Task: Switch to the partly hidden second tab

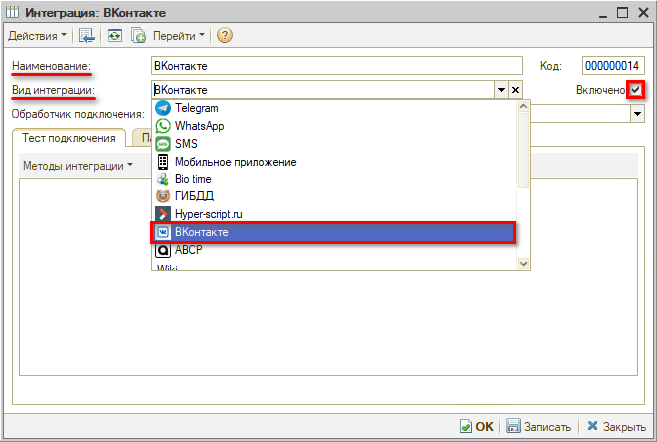Action: click(x=142, y=138)
